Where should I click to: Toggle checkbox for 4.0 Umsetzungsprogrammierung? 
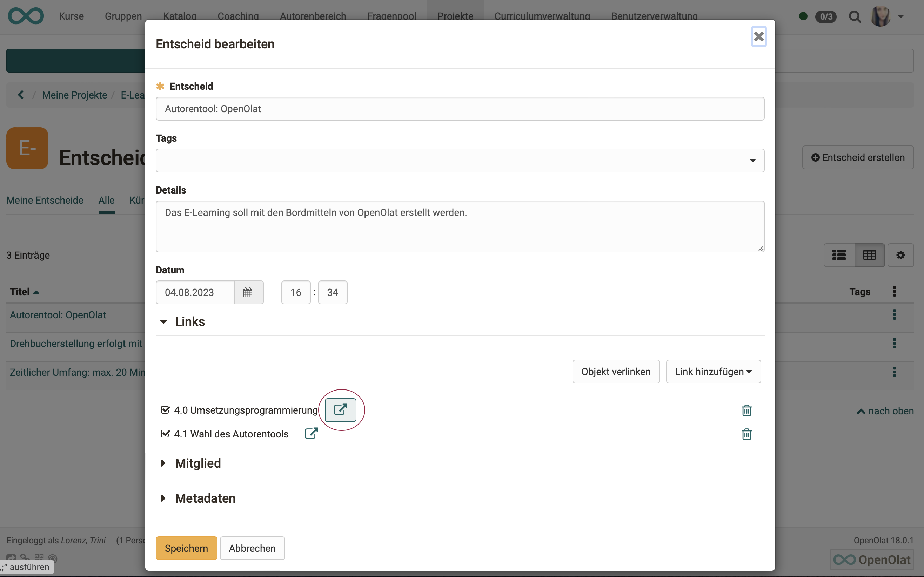pyautogui.click(x=165, y=410)
